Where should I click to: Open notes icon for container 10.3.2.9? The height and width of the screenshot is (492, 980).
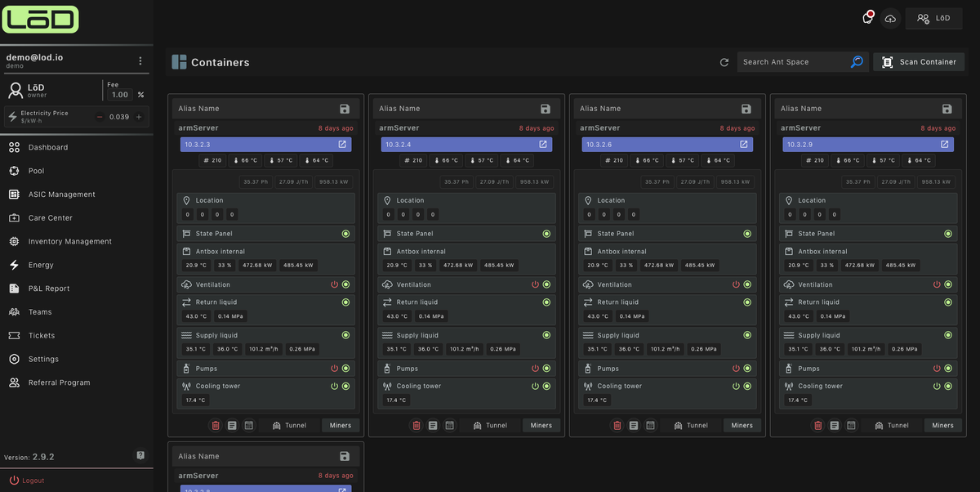pos(835,425)
